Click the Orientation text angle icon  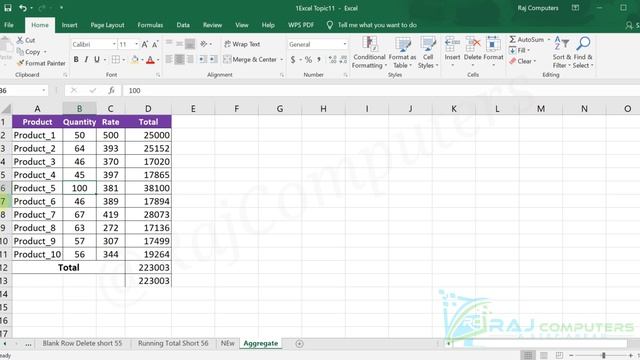tap(204, 44)
